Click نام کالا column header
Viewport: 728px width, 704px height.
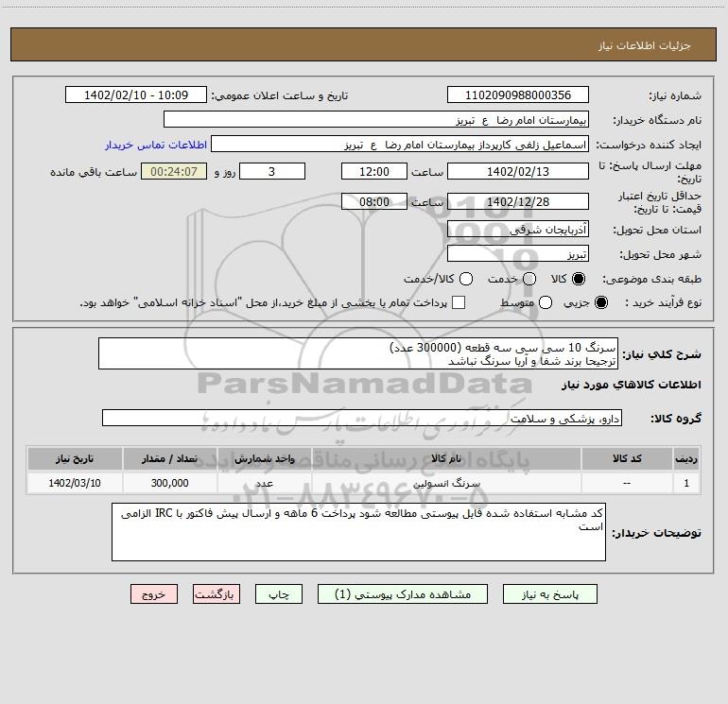pyautogui.click(x=446, y=458)
